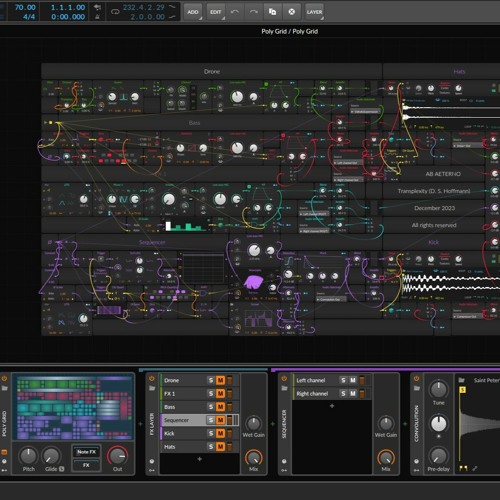Click the punch-in icon beside loop position
Screen dimensions: 500x500
173,7
